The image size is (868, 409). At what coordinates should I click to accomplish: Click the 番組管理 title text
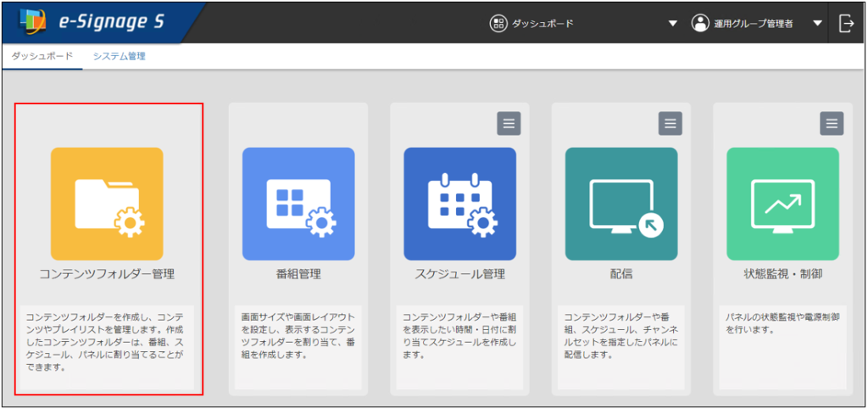tap(298, 274)
